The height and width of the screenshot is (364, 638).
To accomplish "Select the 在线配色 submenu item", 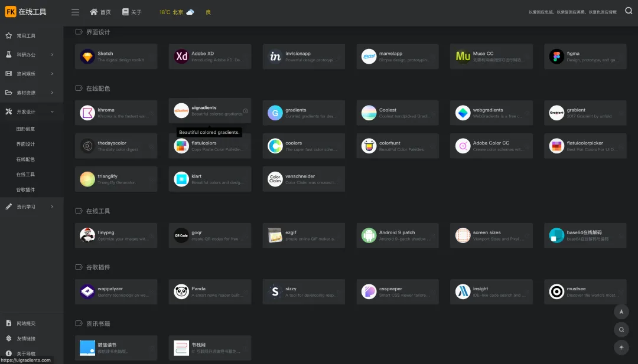I will click(x=25, y=159).
